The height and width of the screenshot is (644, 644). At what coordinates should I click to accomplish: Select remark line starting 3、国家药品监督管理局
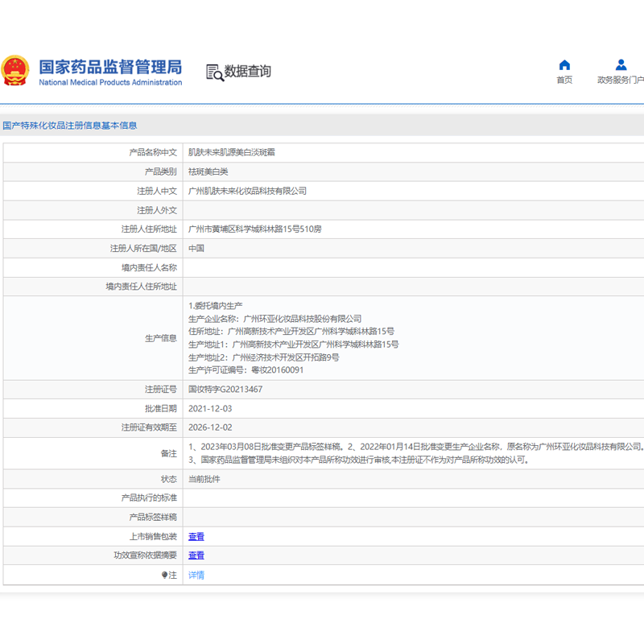coord(358,460)
